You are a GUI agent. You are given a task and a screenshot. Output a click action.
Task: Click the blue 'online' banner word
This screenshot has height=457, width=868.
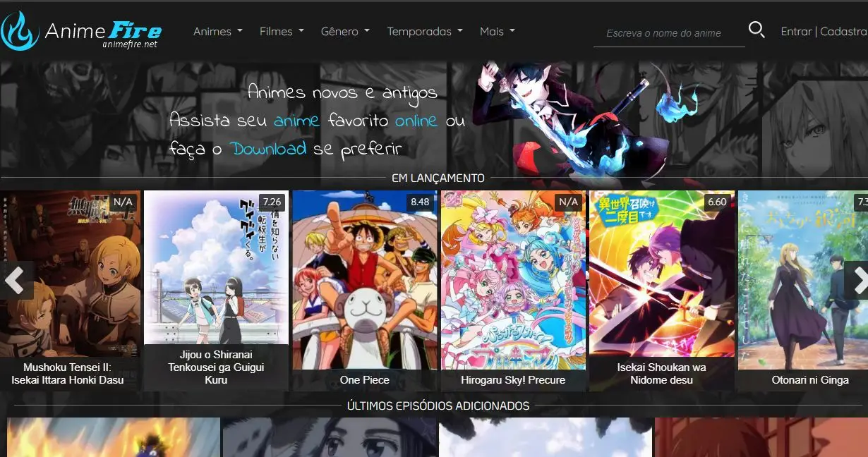click(416, 121)
